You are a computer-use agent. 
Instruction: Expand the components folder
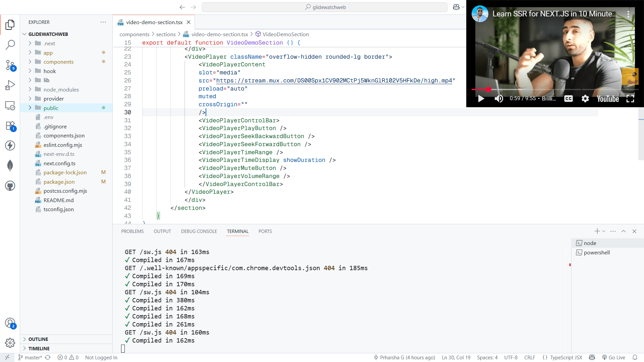coord(58,62)
